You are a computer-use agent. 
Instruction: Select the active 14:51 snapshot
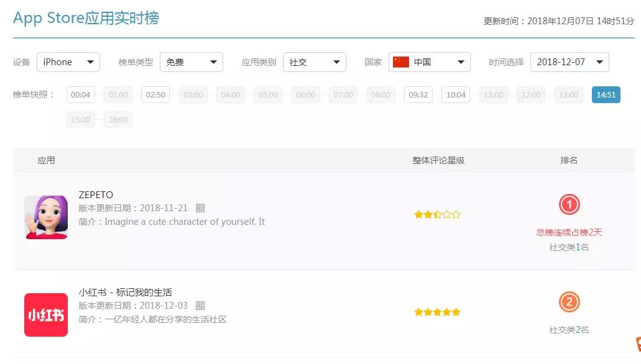pos(606,95)
